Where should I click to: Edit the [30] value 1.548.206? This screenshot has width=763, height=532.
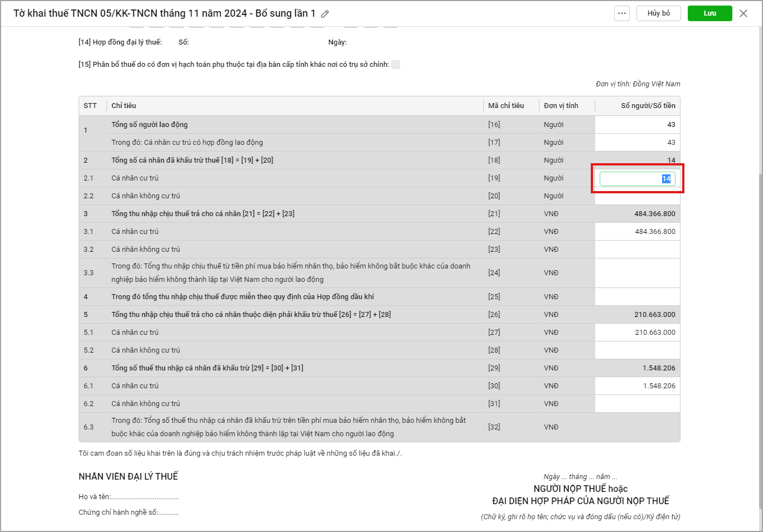[637, 386]
